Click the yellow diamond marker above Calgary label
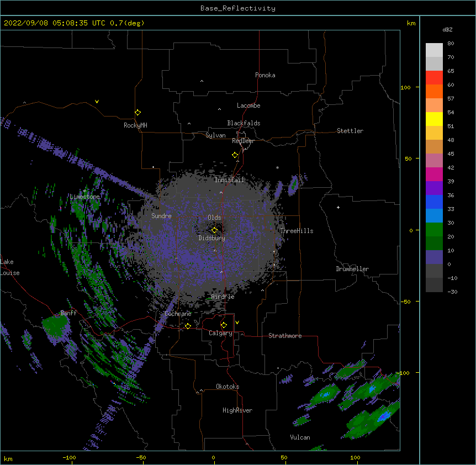The width and height of the screenshot is (476, 465). pos(224,325)
